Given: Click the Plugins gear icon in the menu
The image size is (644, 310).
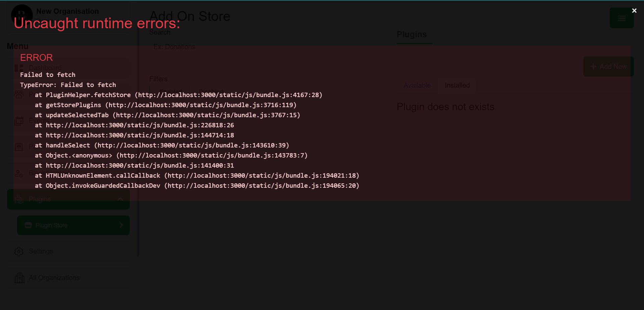Looking at the screenshot, I should 19,199.
